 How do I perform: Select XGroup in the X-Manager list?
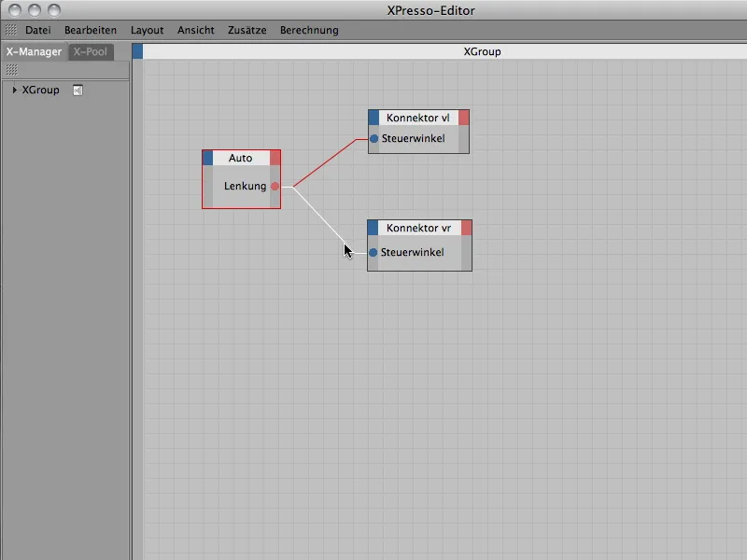click(x=40, y=90)
